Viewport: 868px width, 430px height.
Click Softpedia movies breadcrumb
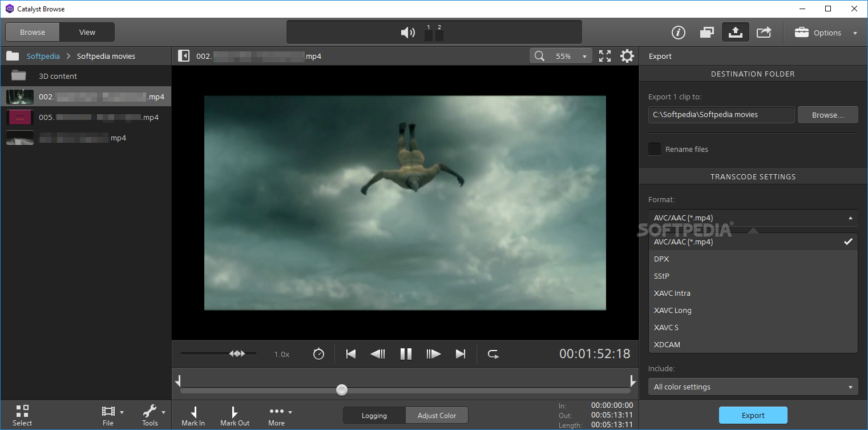pyautogui.click(x=106, y=56)
